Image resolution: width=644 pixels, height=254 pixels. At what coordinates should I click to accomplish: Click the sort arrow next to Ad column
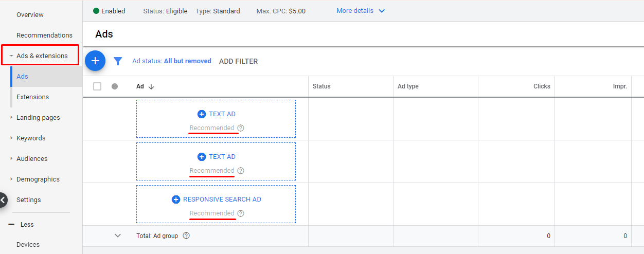(x=151, y=86)
